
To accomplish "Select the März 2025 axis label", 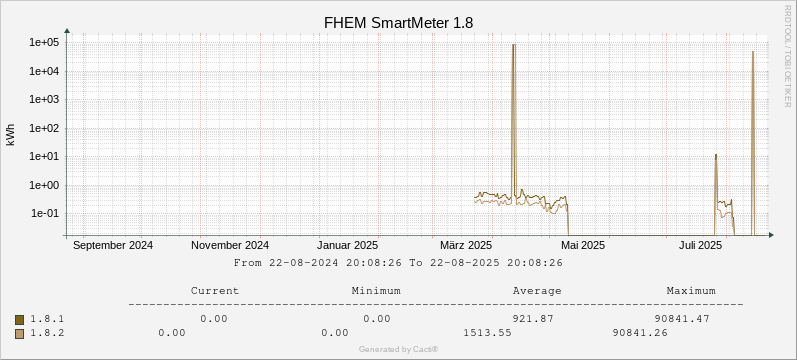I will point(466,245).
